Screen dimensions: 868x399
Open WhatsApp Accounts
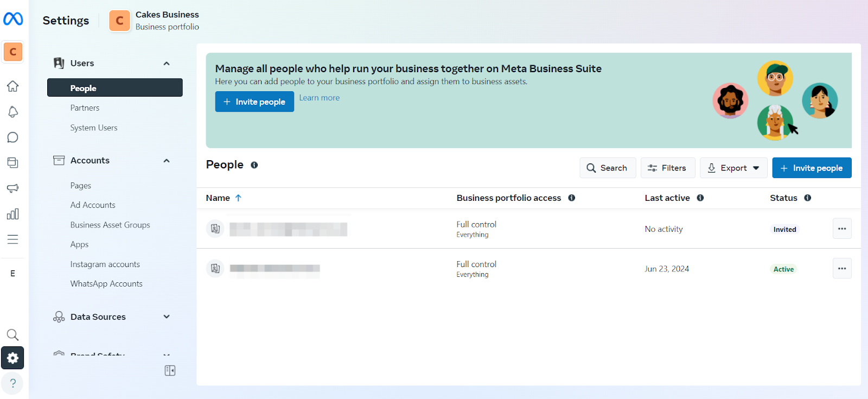tap(106, 284)
